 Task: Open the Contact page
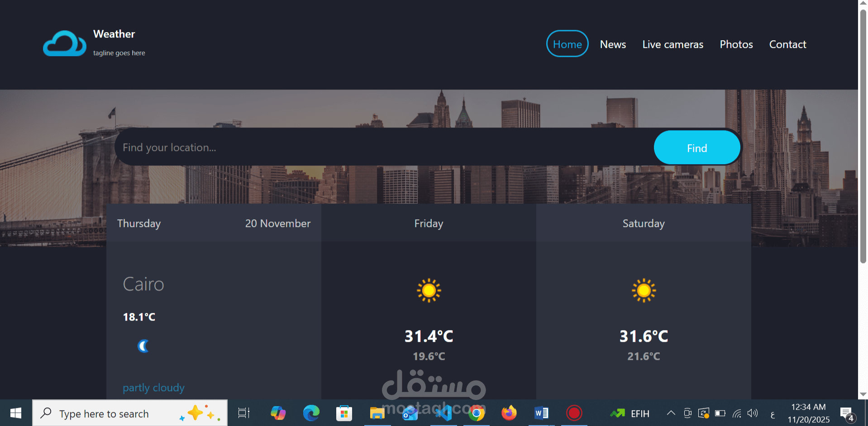click(788, 44)
